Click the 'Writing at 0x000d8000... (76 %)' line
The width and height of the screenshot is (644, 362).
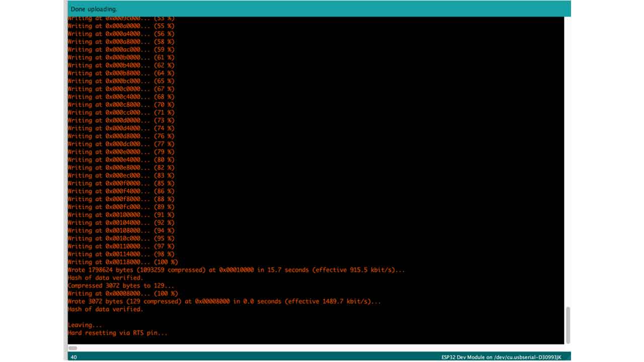[x=121, y=136]
